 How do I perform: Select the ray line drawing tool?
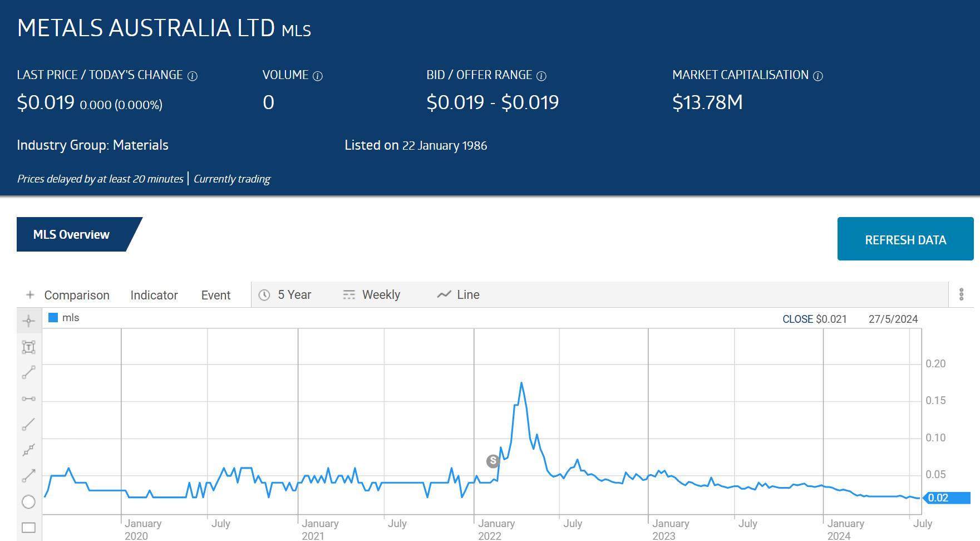coord(28,424)
